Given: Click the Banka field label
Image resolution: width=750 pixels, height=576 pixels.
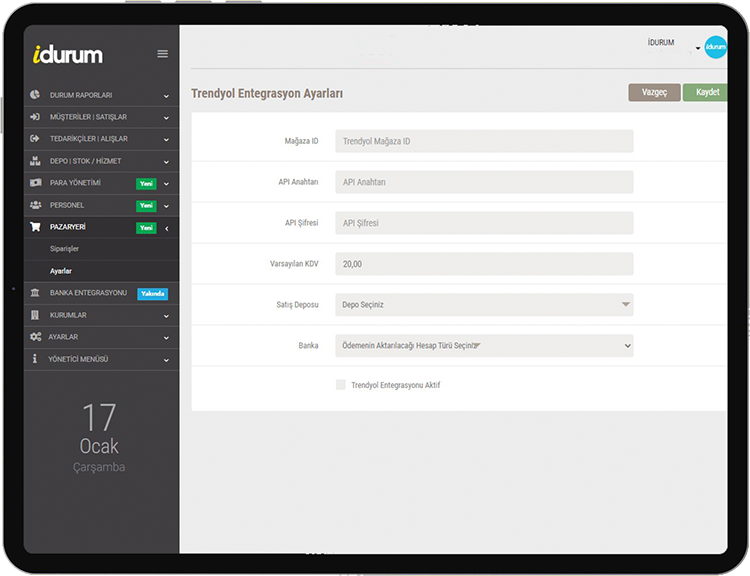Looking at the screenshot, I should click(308, 345).
